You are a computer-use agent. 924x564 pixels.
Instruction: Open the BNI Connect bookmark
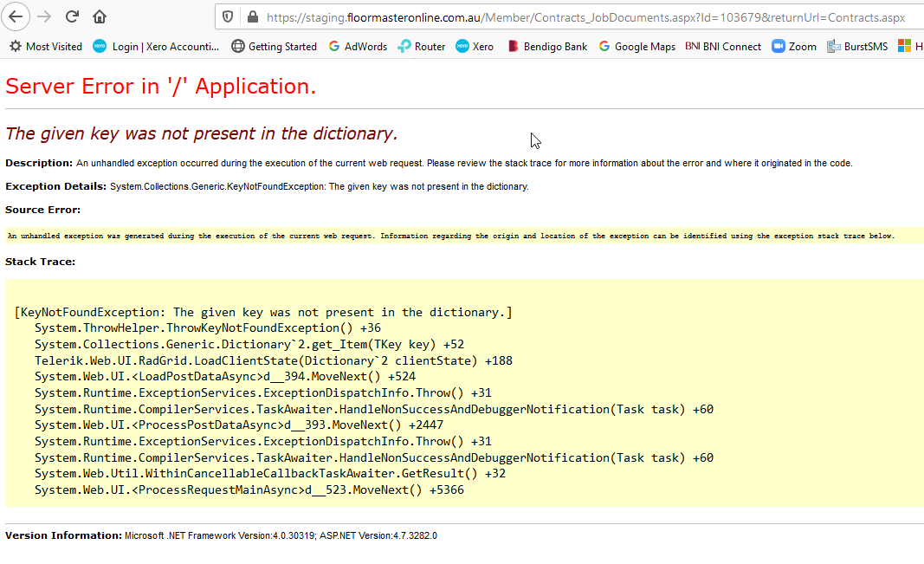(x=723, y=47)
